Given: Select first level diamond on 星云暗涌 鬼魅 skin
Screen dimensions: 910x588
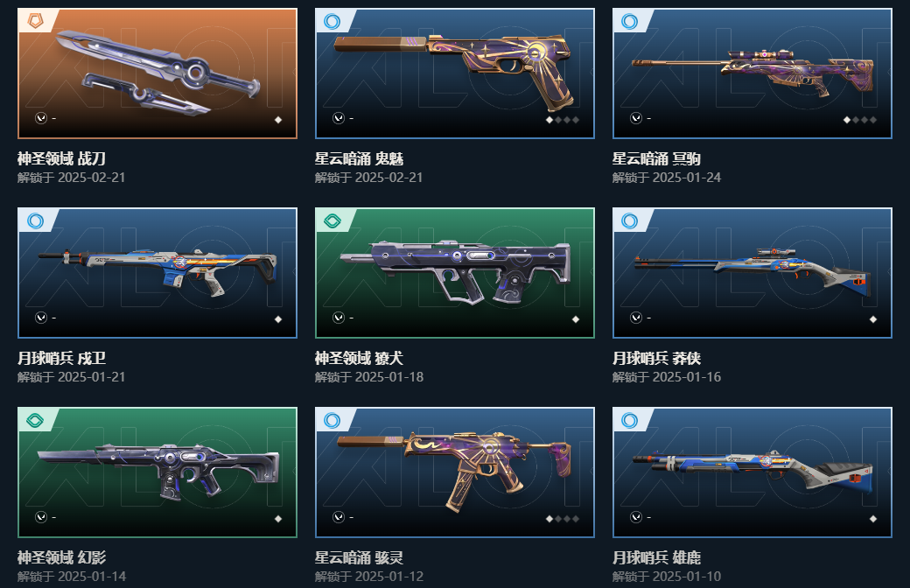Looking at the screenshot, I should point(549,120).
